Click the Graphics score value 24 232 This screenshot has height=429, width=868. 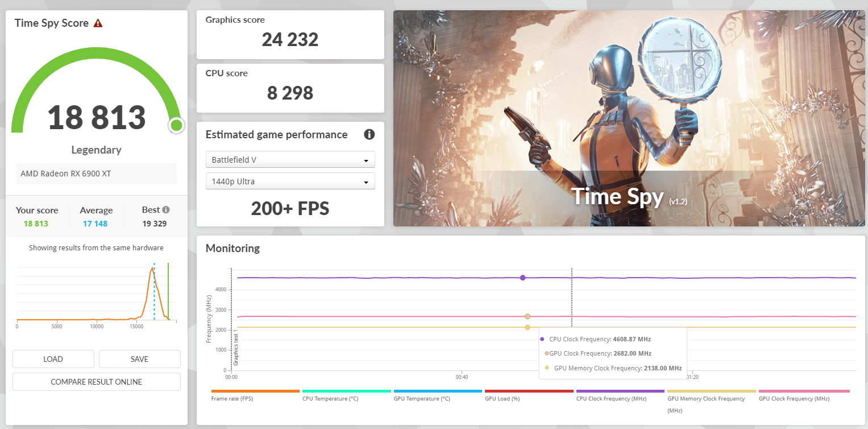point(290,40)
